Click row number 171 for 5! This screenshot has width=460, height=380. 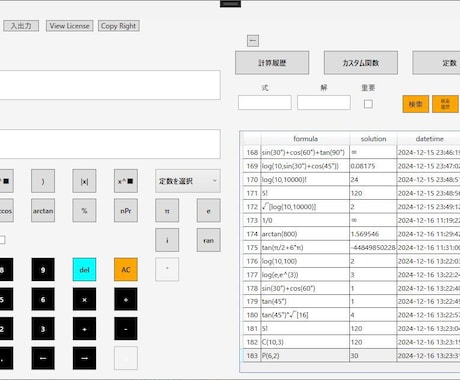tap(252, 193)
